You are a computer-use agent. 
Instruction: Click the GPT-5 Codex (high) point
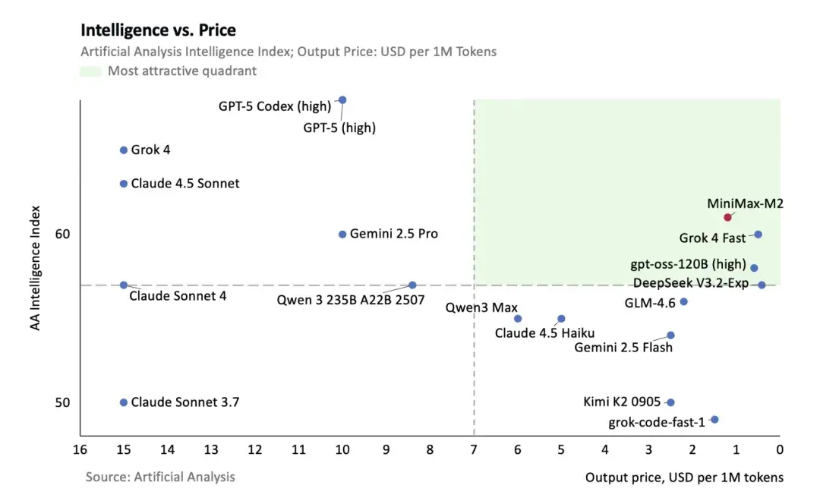342,100
